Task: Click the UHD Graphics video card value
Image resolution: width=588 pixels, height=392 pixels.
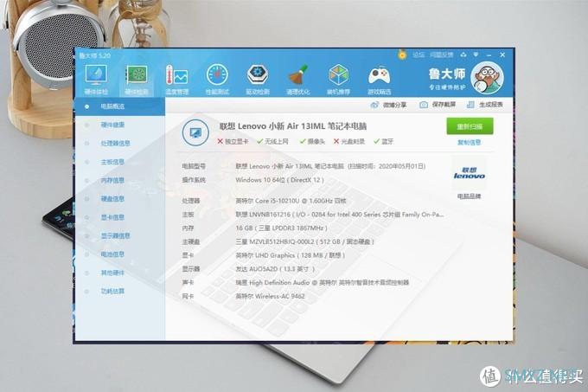Action: point(290,255)
